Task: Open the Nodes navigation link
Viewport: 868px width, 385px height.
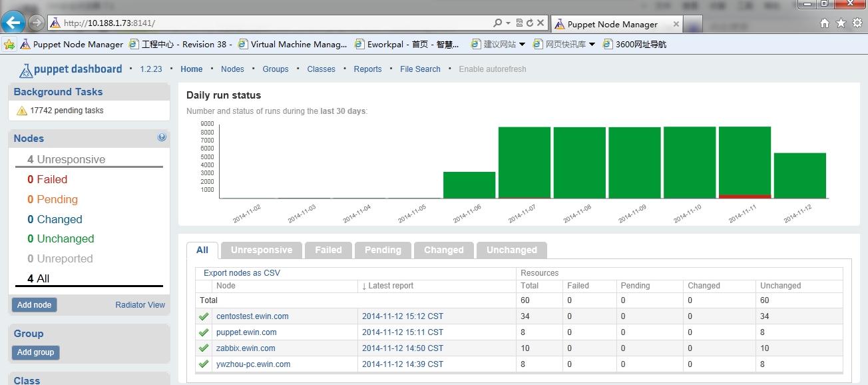Action: (232, 69)
